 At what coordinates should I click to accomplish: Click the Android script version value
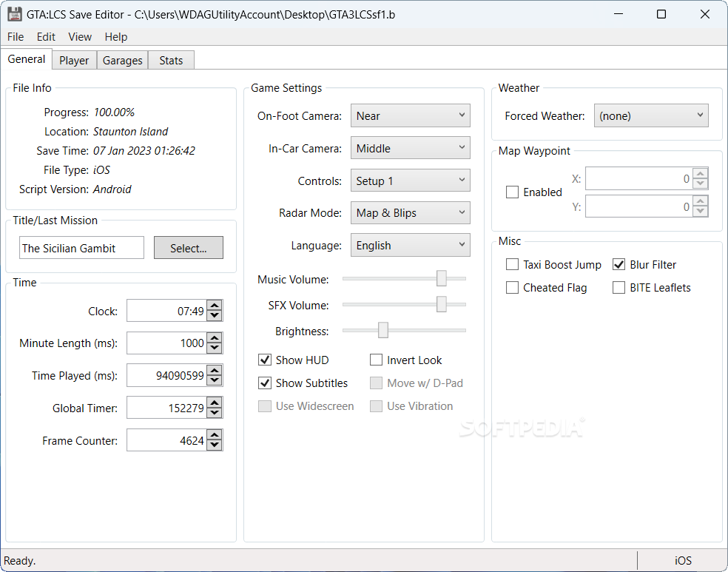pos(112,189)
